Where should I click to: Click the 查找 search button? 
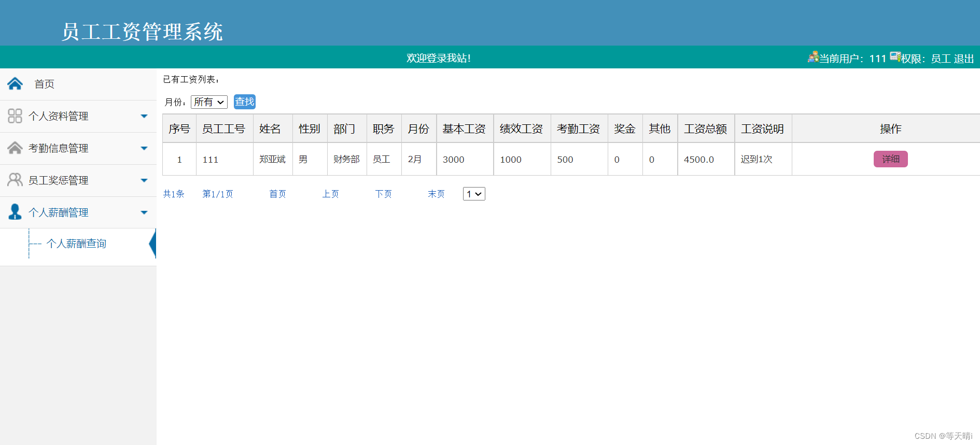(x=245, y=102)
